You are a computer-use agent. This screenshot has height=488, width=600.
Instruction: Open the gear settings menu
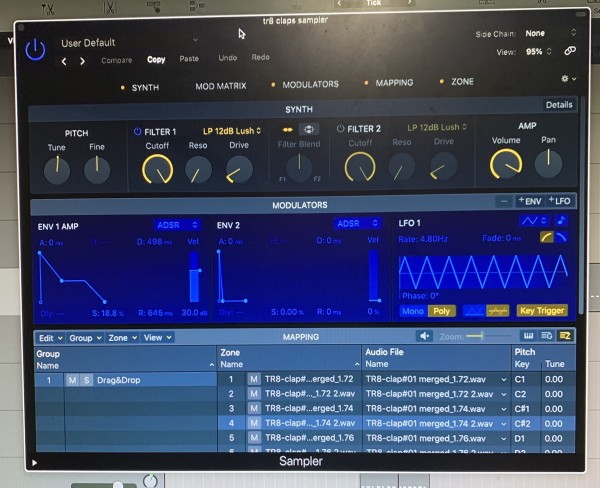pos(569,78)
